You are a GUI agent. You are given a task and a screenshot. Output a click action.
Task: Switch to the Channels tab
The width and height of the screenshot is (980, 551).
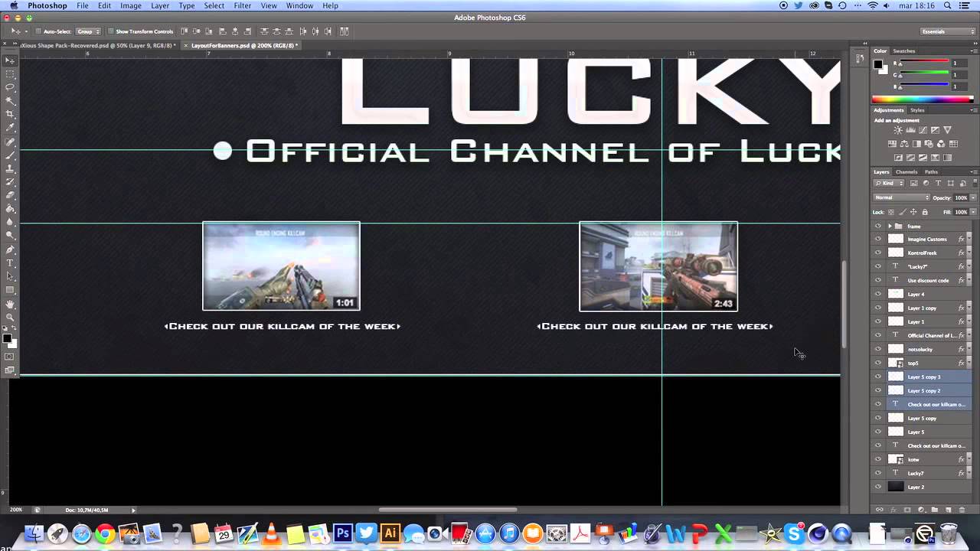tap(906, 171)
